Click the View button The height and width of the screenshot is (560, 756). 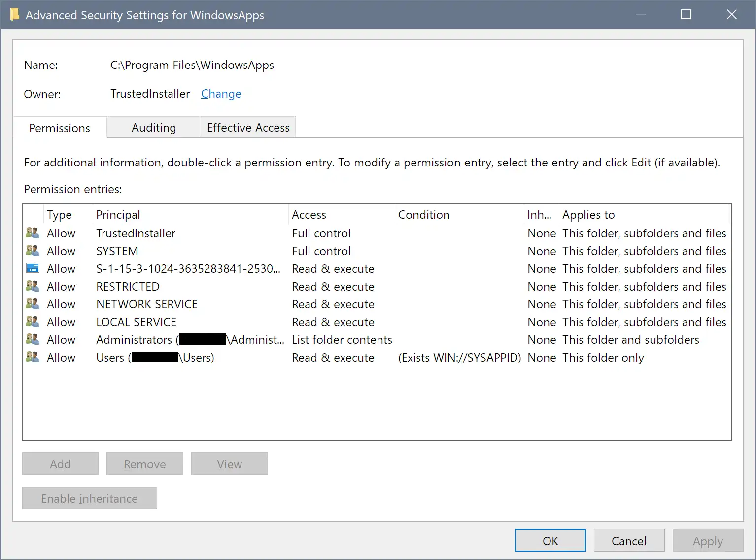click(229, 463)
